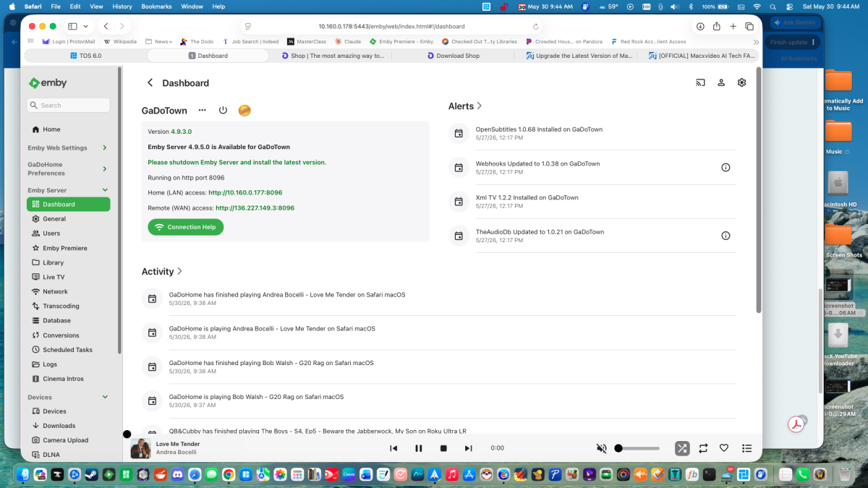The width and height of the screenshot is (868, 488).
Task: Click the Cast to device icon
Action: [x=700, y=82]
